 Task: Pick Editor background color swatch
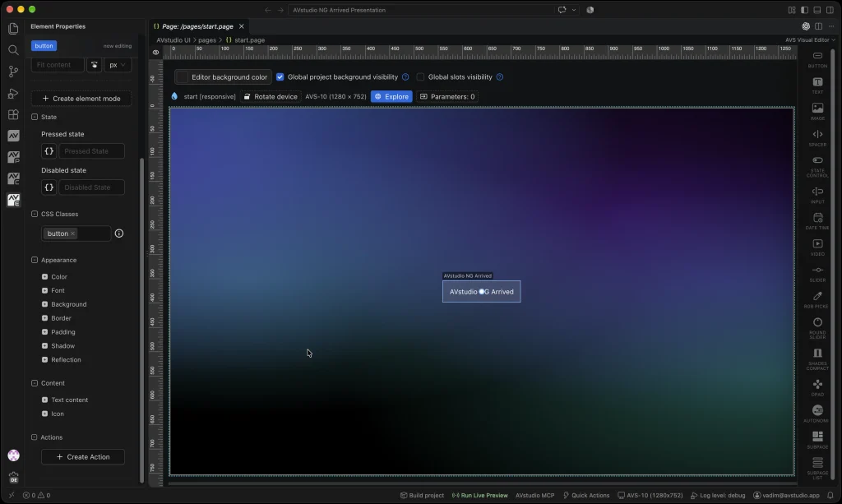click(x=183, y=77)
